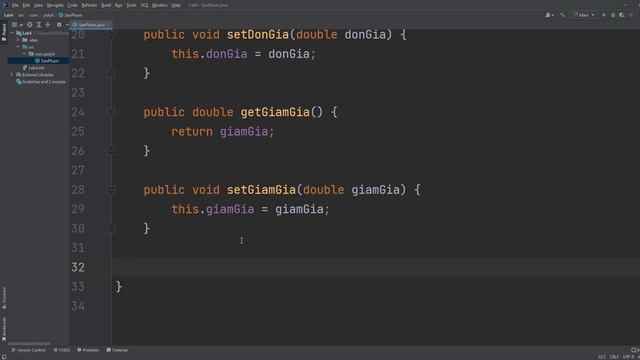Open the user account dropdown icon
The width and height of the screenshot is (640, 360).
549,15
